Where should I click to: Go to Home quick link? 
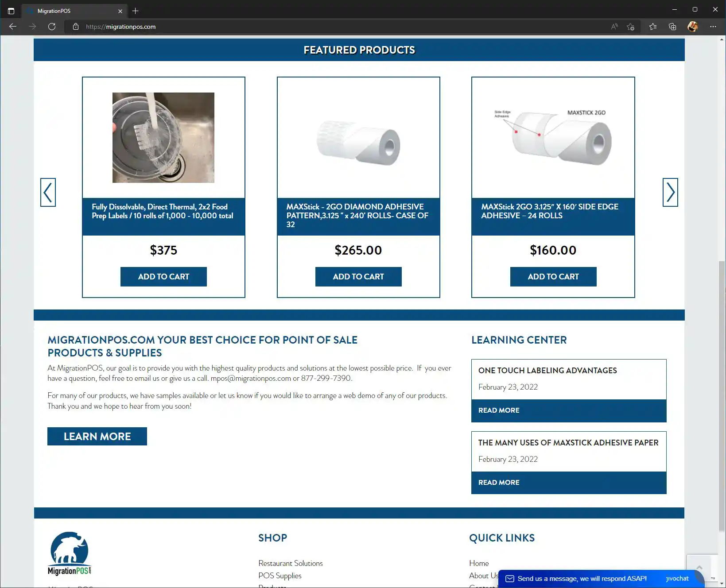click(x=479, y=563)
